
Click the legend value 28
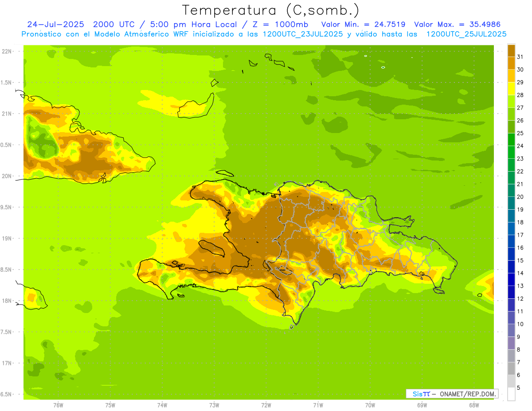click(x=520, y=95)
